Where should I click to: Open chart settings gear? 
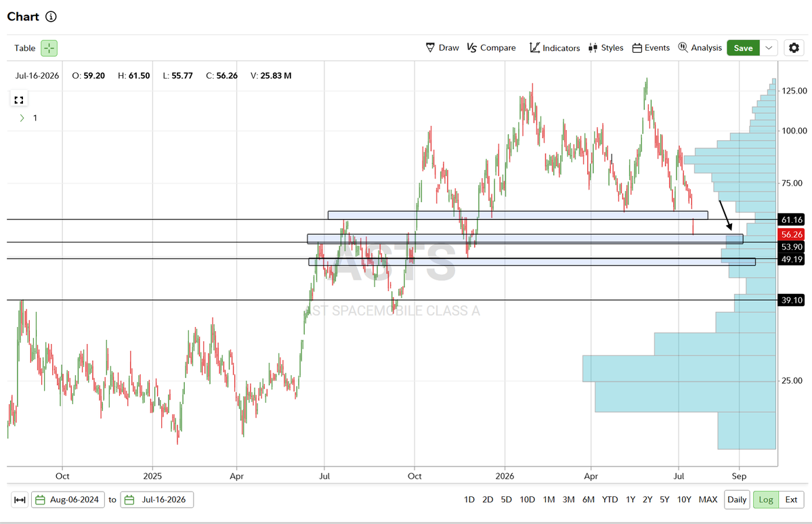point(794,48)
